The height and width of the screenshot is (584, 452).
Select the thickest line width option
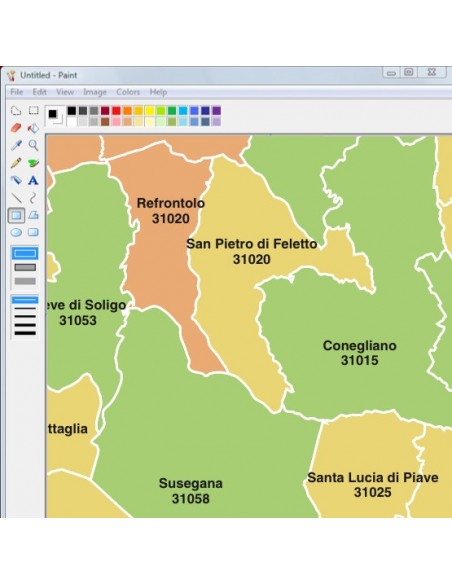[25, 333]
